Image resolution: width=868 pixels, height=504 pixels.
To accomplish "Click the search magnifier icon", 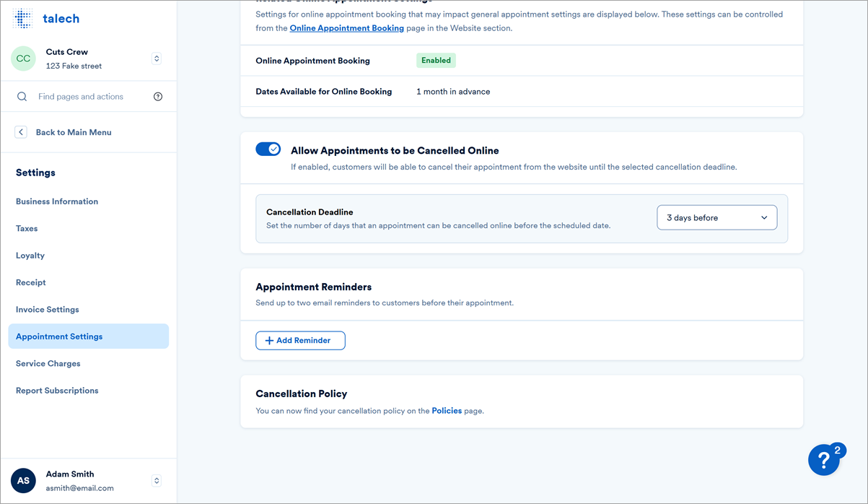I will (22, 96).
